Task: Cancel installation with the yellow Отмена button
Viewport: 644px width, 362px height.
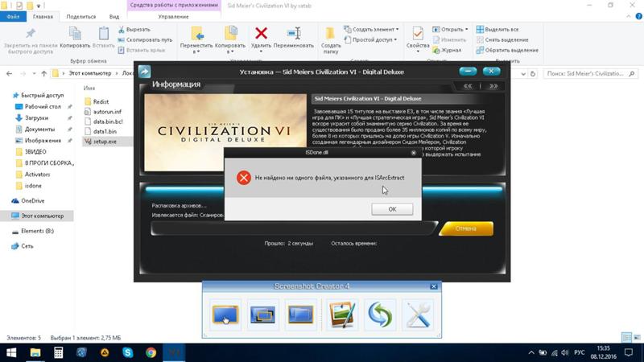Action: pos(466,228)
